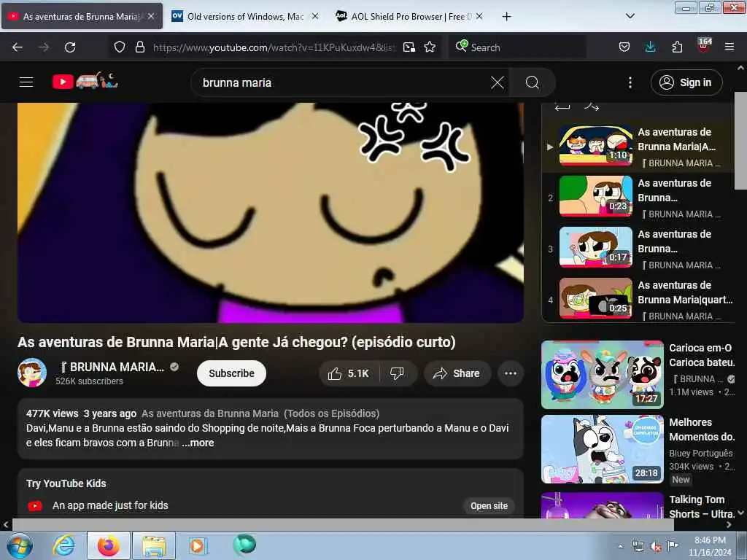This screenshot has width=747, height=560.
Task: Open more actions ellipsis below the video
Action: click(x=510, y=373)
